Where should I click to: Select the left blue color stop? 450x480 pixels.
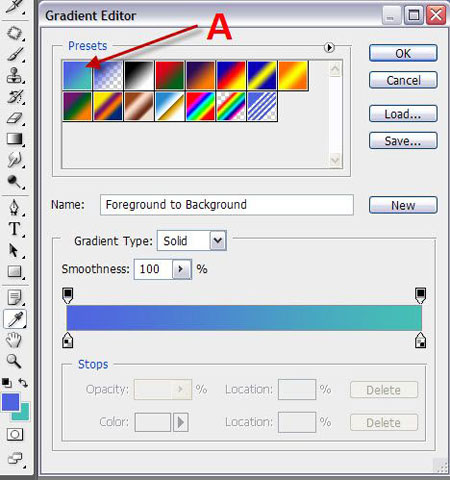point(68,340)
